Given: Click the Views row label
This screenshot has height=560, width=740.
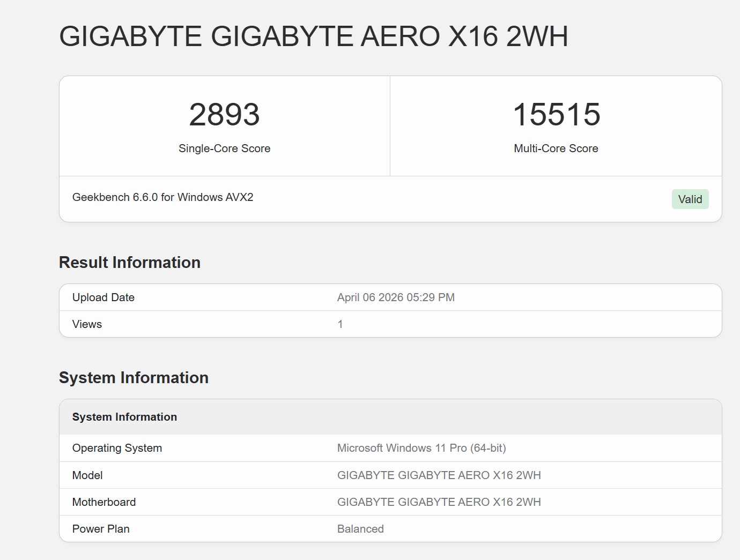Looking at the screenshot, I should coord(87,324).
